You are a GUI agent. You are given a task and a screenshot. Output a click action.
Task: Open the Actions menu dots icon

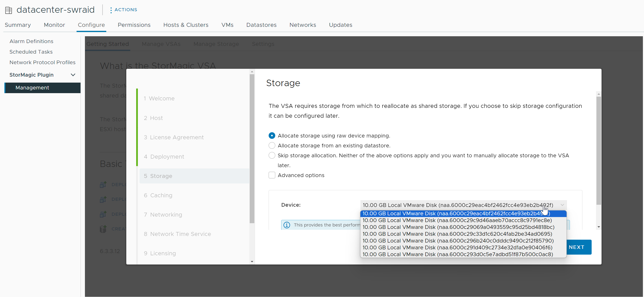[x=111, y=10]
